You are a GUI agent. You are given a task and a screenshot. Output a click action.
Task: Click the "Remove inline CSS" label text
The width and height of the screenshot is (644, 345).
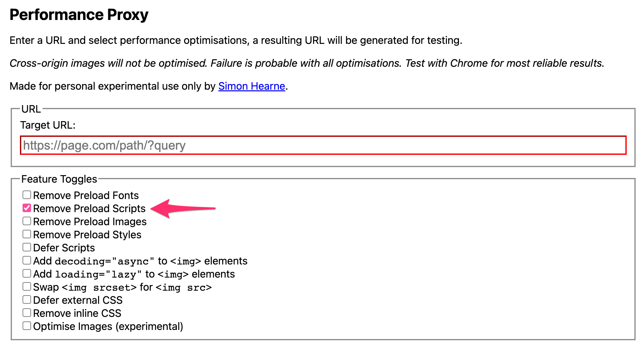point(77,313)
